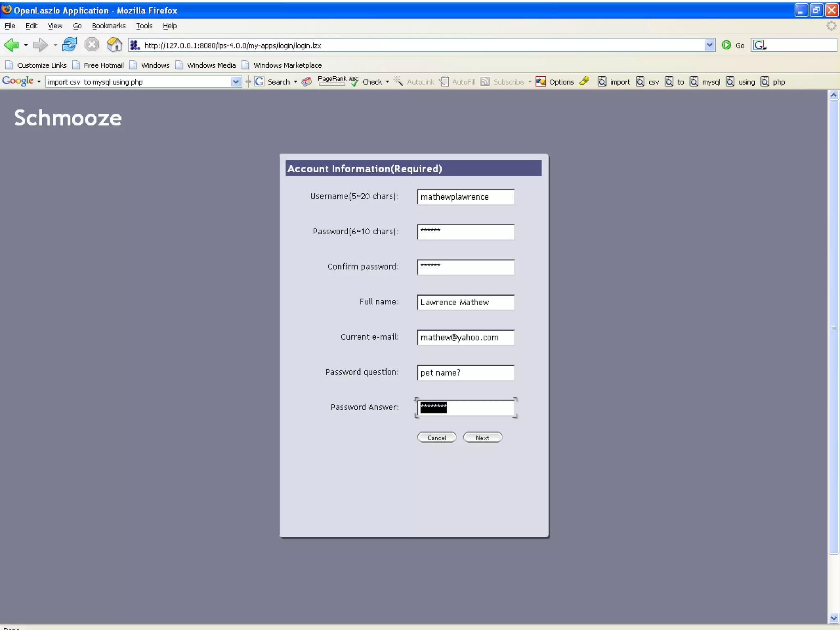The width and height of the screenshot is (840, 630).
Task: Open the Tools menu
Action: click(144, 26)
